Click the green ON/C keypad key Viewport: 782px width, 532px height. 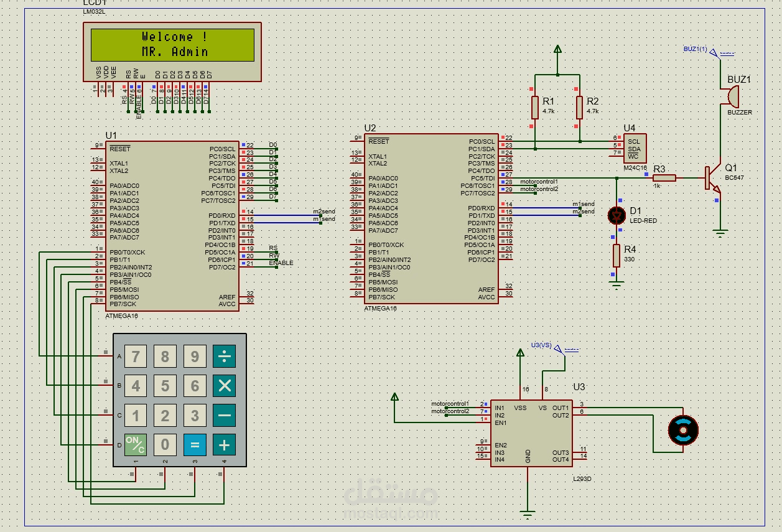[136, 444]
